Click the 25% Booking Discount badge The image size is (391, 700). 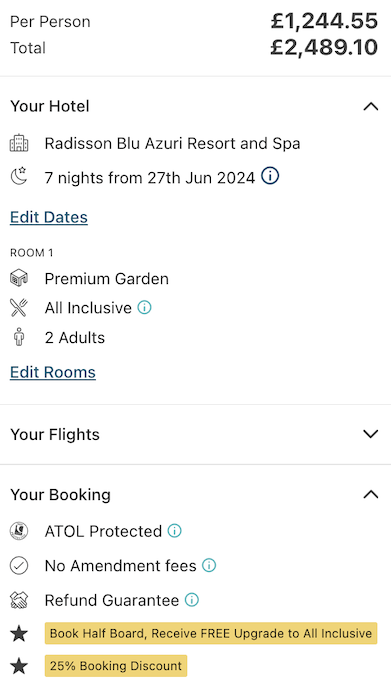click(x=116, y=666)
